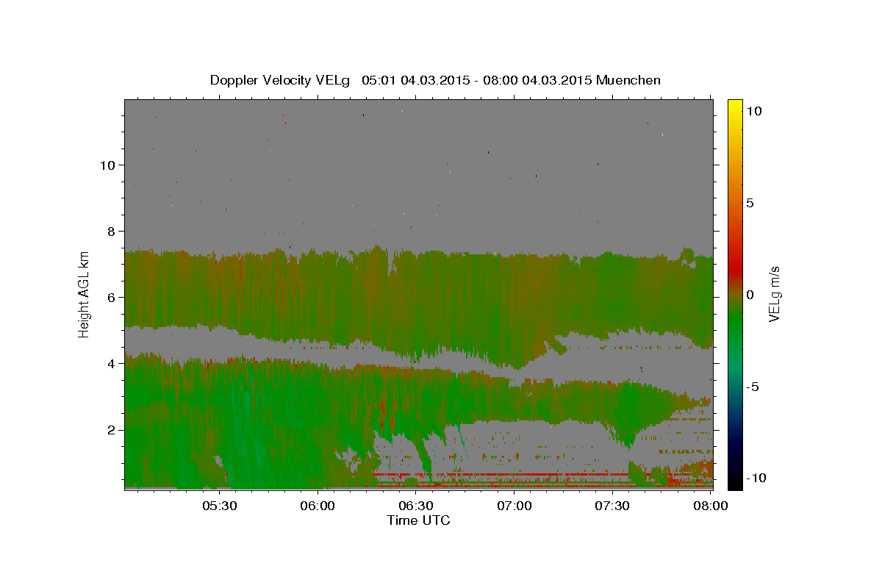Click the height tick label 6
Screen dimensions: 882x588
pos(112,298)
